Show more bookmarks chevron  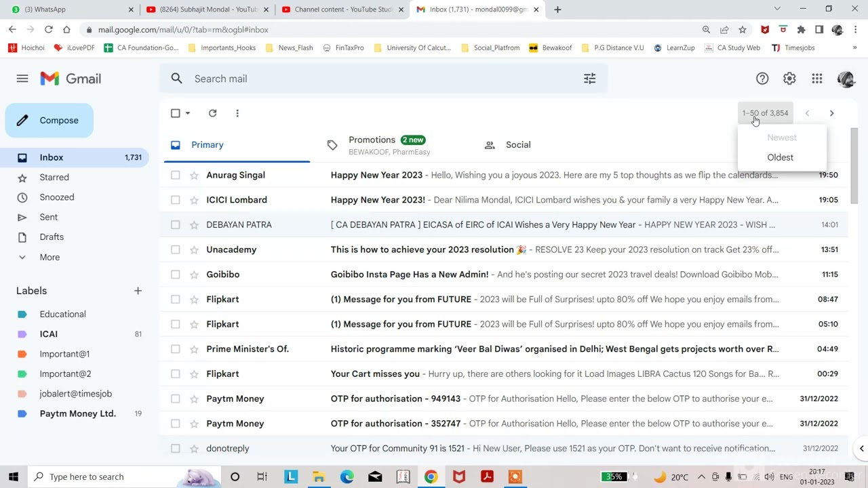tap(854, 48)
